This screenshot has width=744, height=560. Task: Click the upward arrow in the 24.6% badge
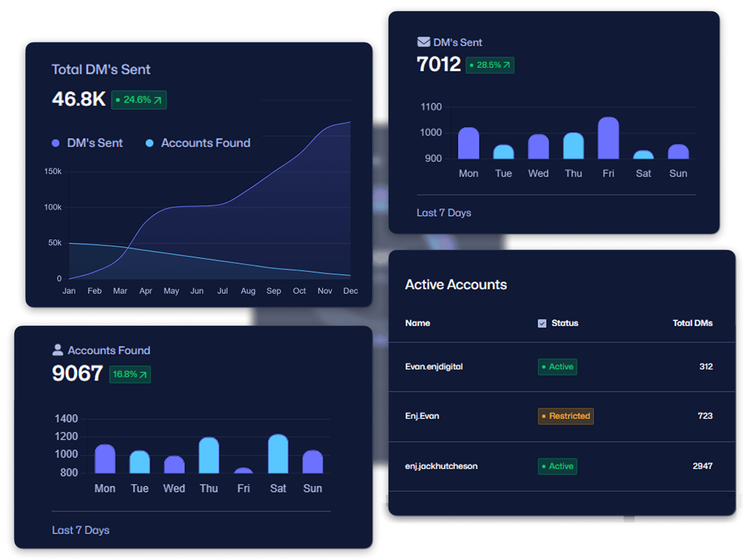[158, 99]
